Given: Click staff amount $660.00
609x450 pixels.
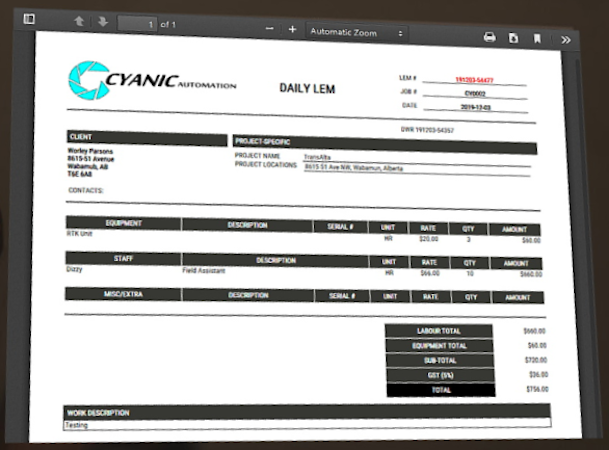Looking at the screenshot, I should [x=531, y=274].
